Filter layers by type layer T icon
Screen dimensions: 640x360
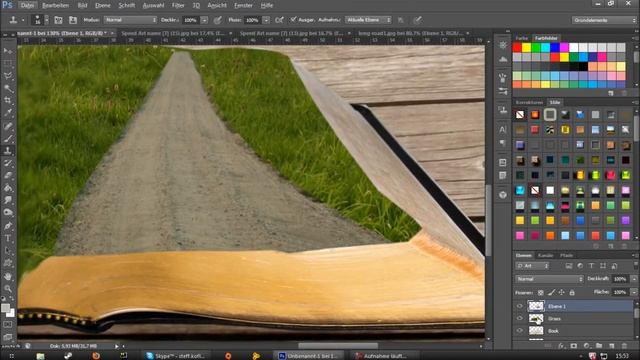tap(591, 266)
